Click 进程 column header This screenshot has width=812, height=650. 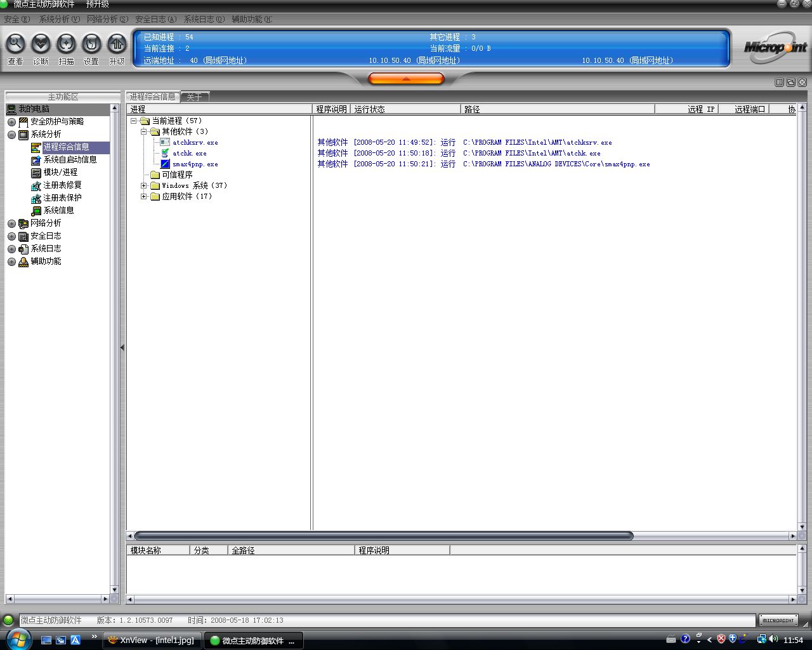pos(219,109)
